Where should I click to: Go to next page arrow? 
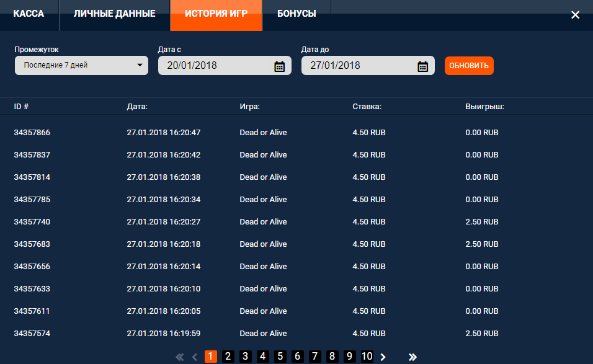tap(383, 357)
